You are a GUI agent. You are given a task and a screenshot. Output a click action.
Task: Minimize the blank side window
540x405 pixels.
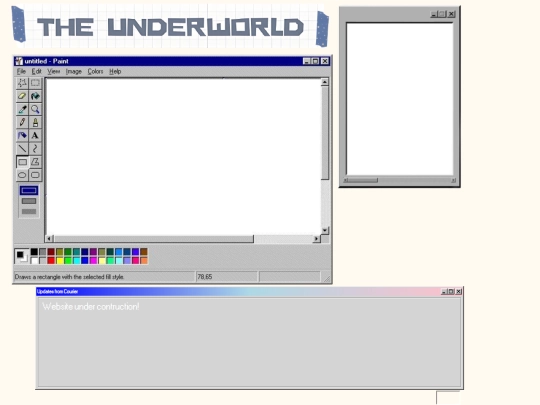pos(434,14)
